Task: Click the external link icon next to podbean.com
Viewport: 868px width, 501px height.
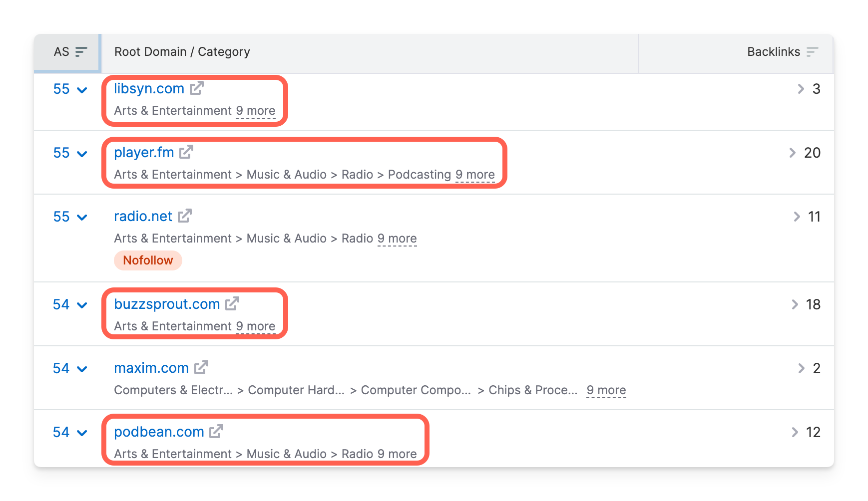Action: [x=216, y=431]
